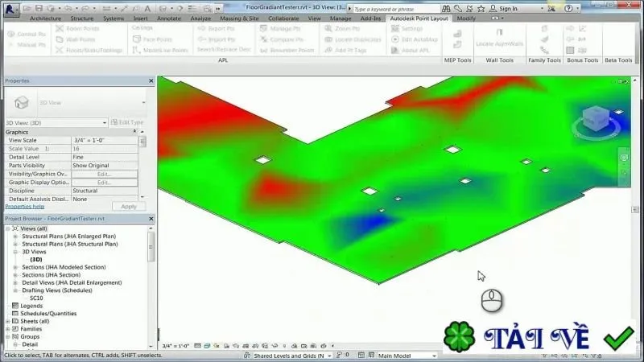Click the binoculars search icon

click(446, 8)
